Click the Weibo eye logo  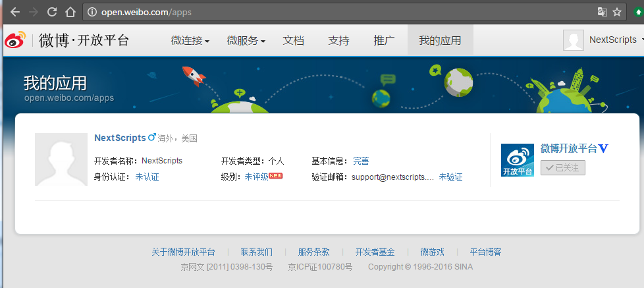click(x=16, y=40)
